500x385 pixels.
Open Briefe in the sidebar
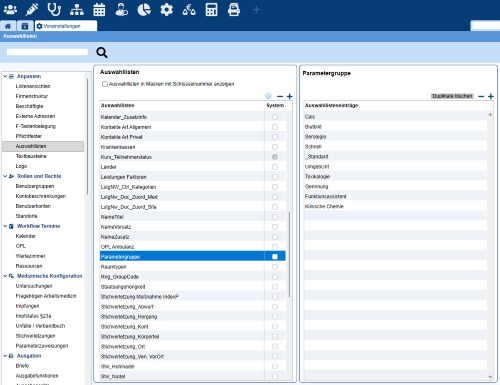point(22,366)
